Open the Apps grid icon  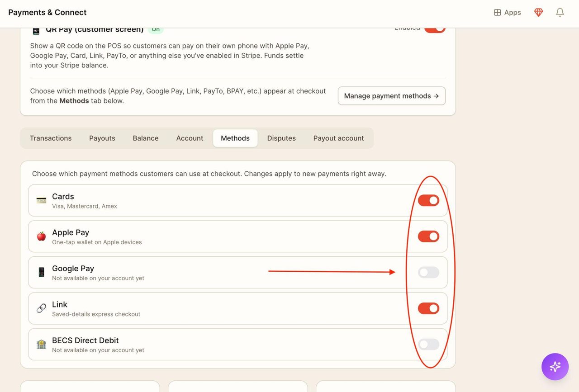[497, 13]
